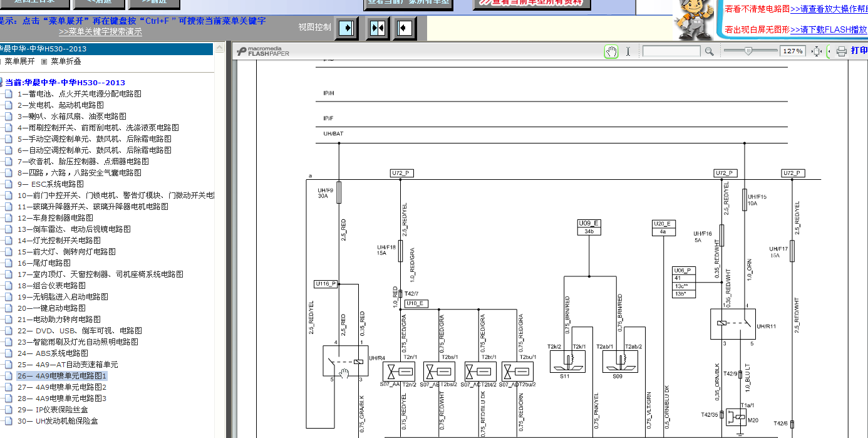Open 20—一键启动电路图

[51, 308]
